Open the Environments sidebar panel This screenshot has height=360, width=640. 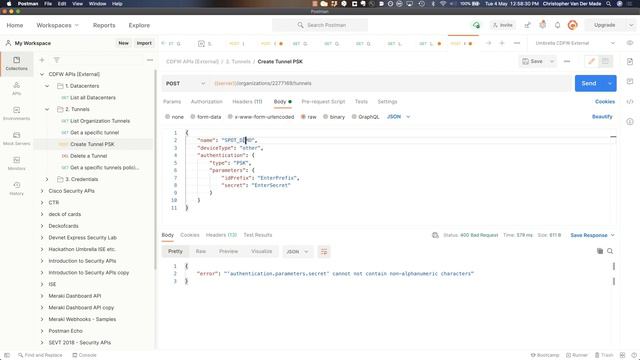pyautogui.click(x=16, y=113)
